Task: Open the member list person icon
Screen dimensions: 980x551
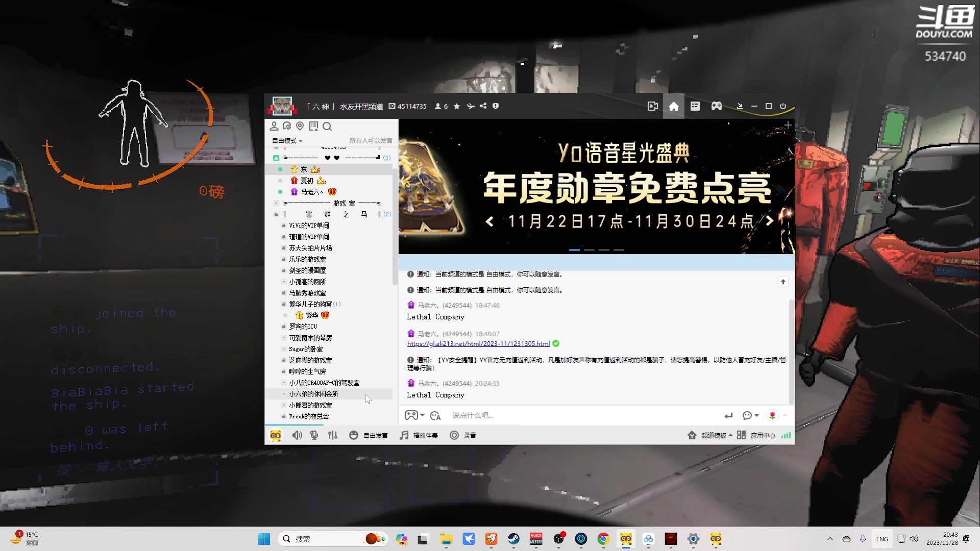Action: pyautogui.click(x=274, y=126)
